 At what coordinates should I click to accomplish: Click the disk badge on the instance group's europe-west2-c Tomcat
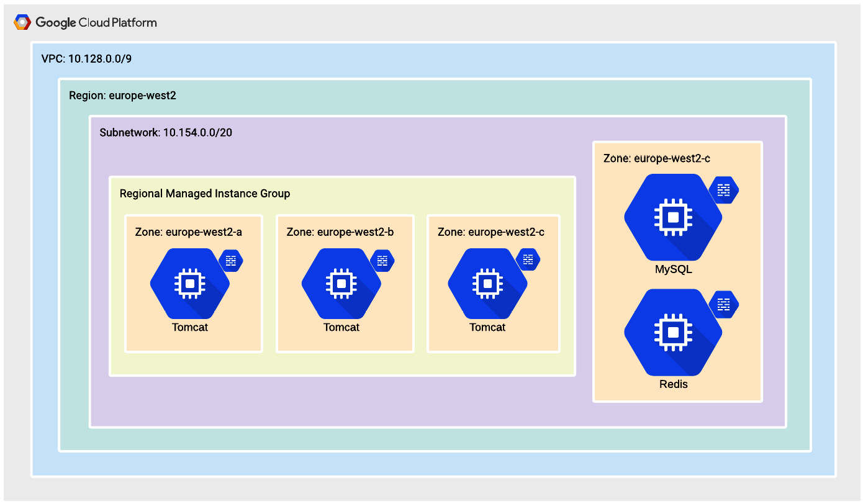(528, 260)
